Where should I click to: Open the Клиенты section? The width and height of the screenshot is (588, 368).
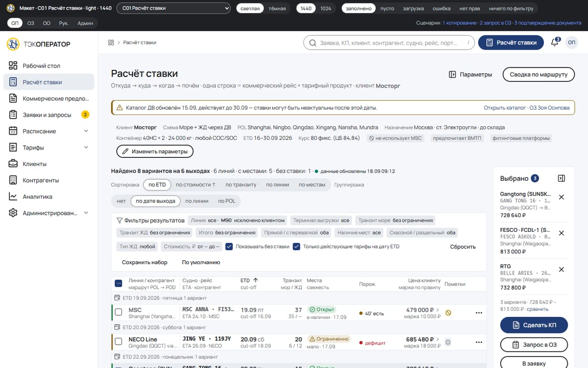point(49,164)
